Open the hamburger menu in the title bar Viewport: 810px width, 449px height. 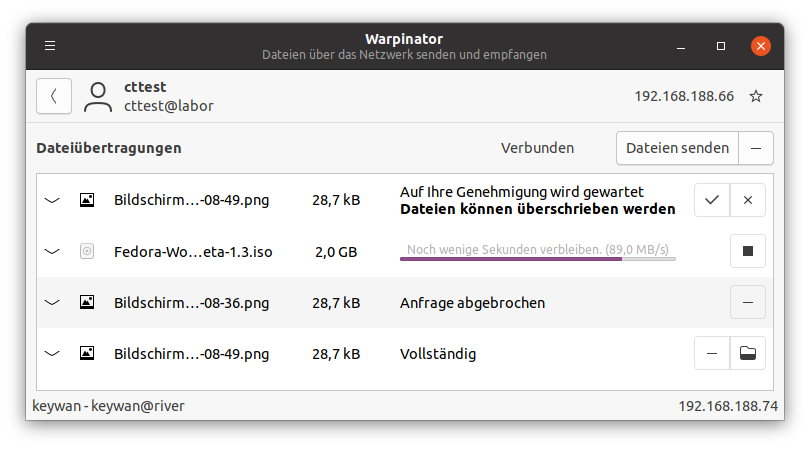tap(50, 46)
